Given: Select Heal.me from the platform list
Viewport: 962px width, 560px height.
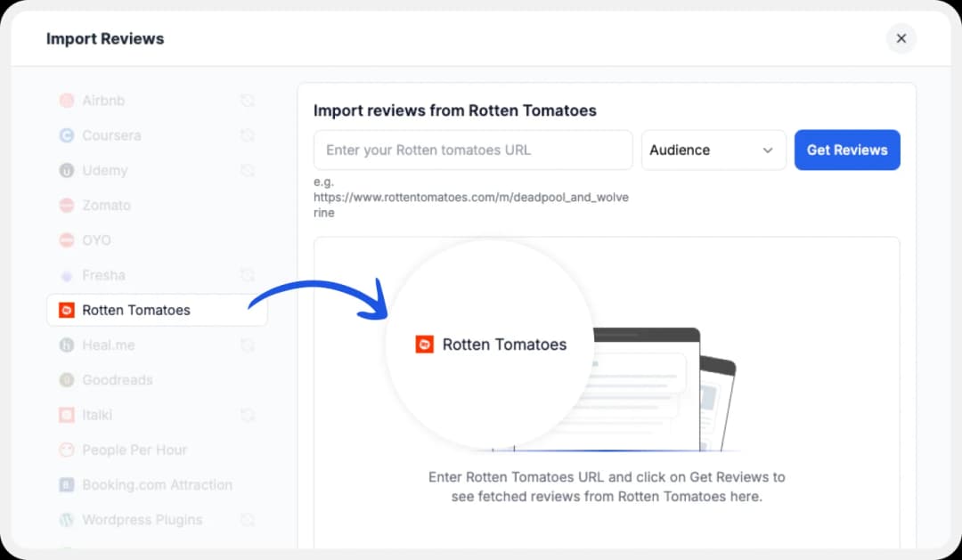Looking at the screenshot, I should 107,345.
